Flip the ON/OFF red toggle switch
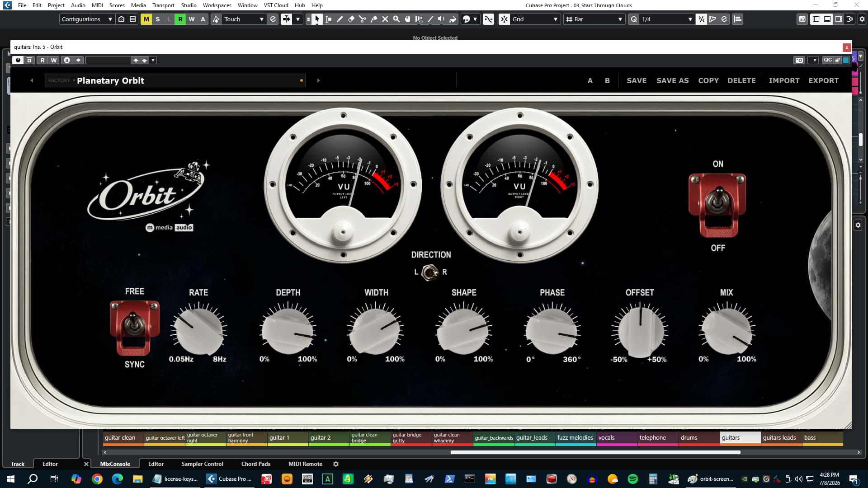The image size is (868, 488). [717, 205]
